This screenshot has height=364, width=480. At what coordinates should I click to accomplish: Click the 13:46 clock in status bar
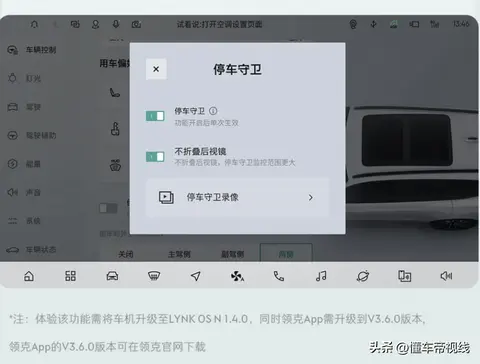tap(461, 24)
